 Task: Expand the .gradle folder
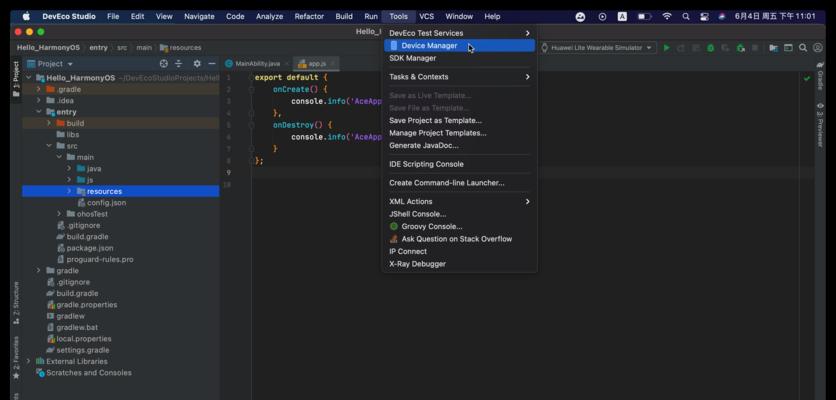point(38,89)
